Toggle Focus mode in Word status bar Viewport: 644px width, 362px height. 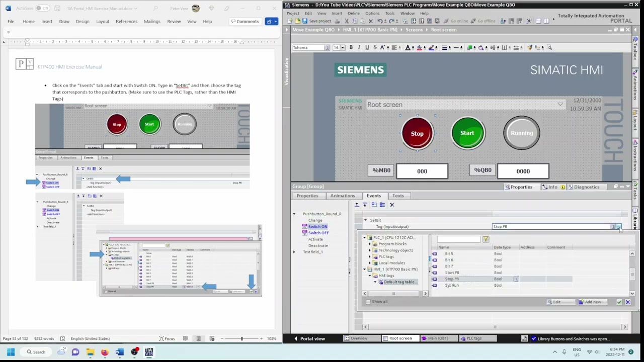coord(167,338)
